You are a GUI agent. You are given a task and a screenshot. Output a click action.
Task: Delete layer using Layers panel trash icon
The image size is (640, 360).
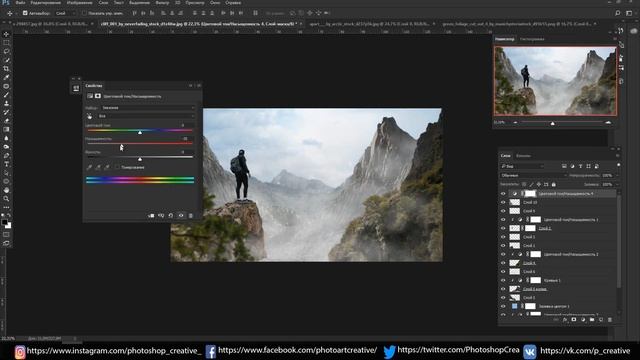point(610,320)
